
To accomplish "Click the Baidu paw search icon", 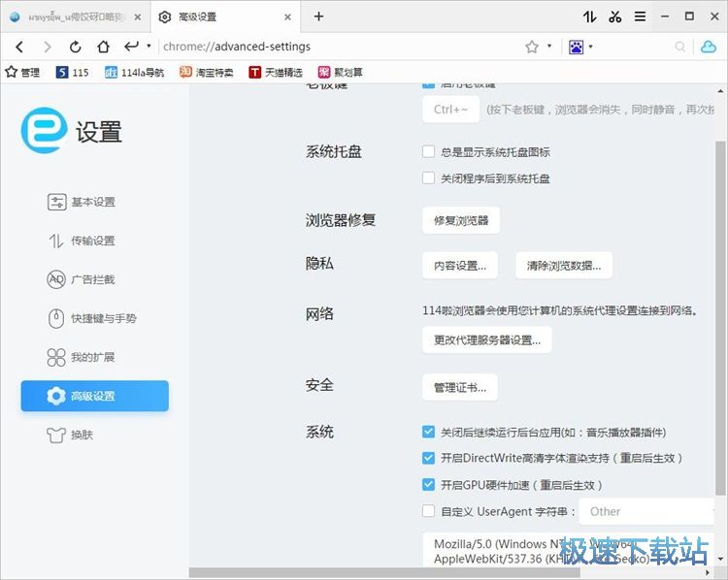I will 576,47.
